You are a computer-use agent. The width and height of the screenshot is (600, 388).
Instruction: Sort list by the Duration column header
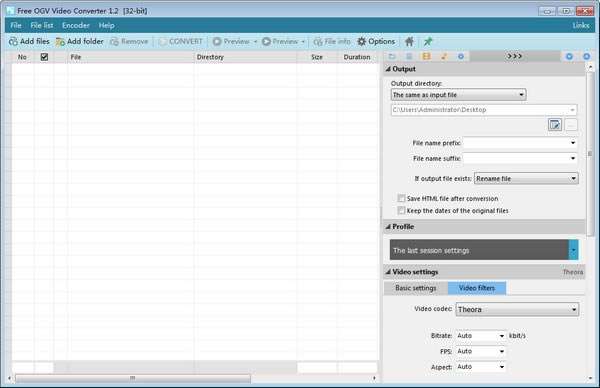click(357, 57)
